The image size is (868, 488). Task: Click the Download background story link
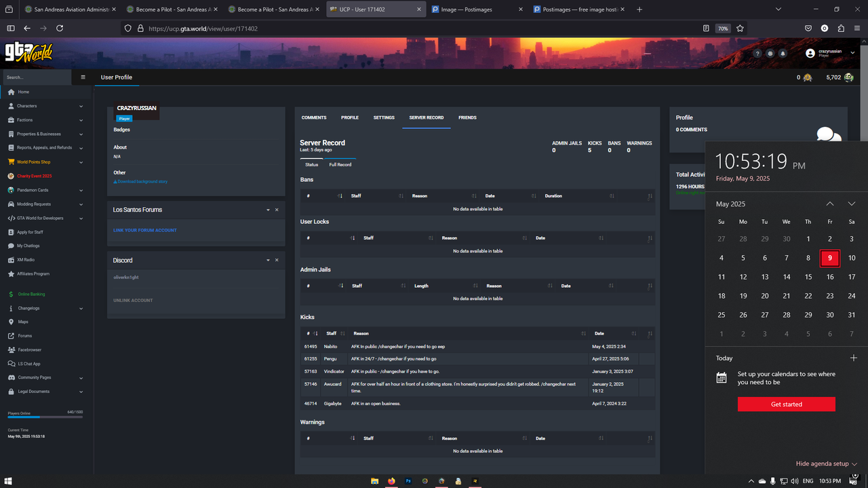coord(140,181)
